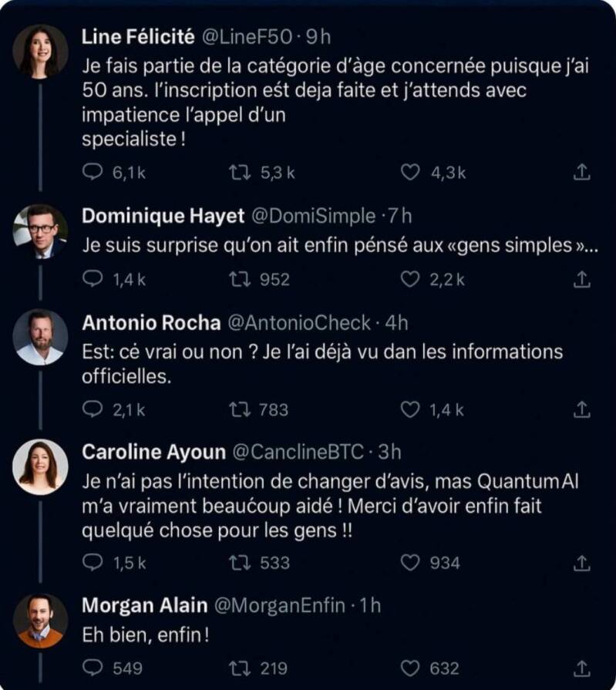Image resolution: width=616 pixels, height=690 pixels.
Task: Click reply icon on Line Félicité's tweet
Action: 93,173
